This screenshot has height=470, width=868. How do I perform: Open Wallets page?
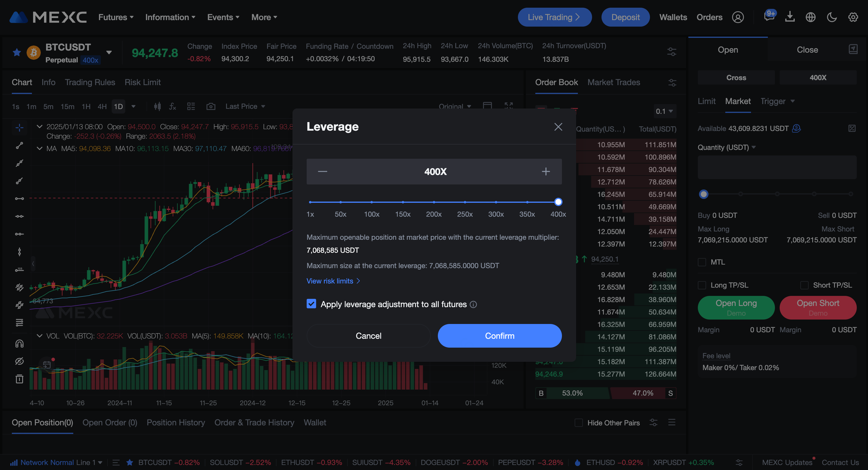[673, 17]
